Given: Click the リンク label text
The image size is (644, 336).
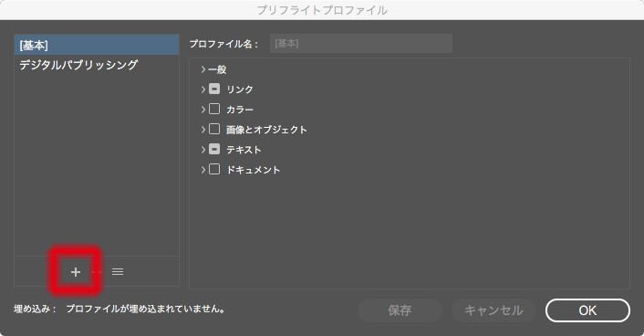Looking at the screenshot, I should (x=240, y=89).
